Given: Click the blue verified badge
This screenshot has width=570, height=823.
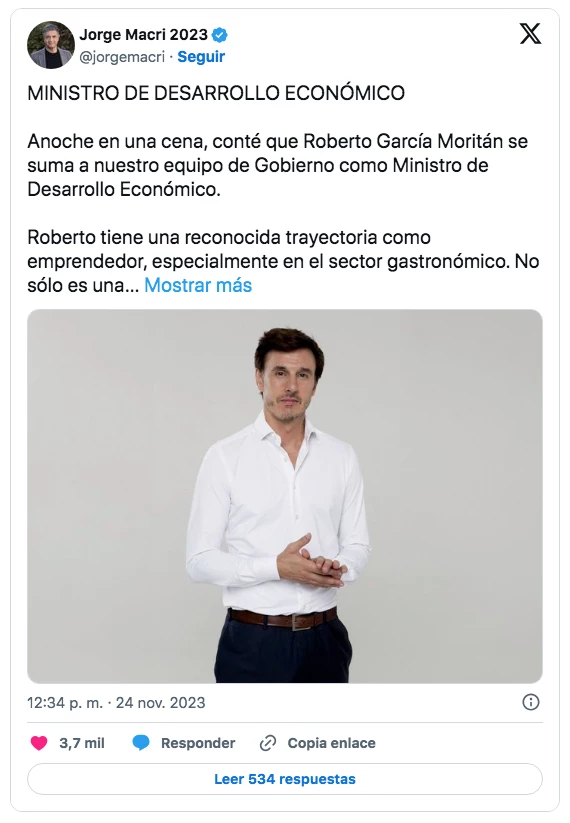Looking at the screenshot, I should (x=219, y=35).
